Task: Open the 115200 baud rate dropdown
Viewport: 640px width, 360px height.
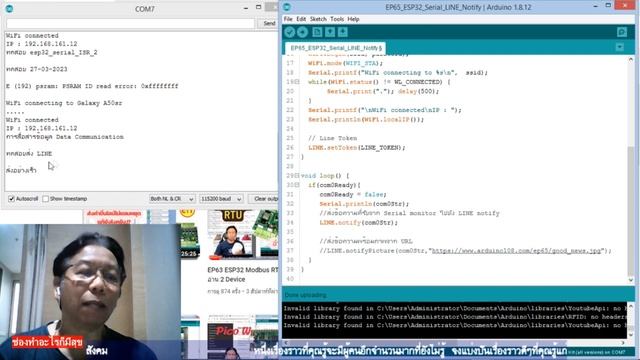Action: 221,199
